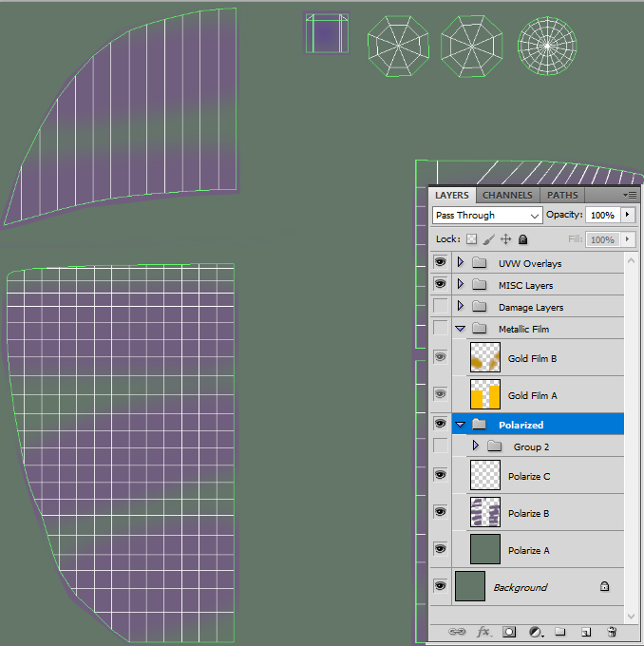Click the Background layer lock icon
This screenshot has height=646, width=644.
pos(604,586)
